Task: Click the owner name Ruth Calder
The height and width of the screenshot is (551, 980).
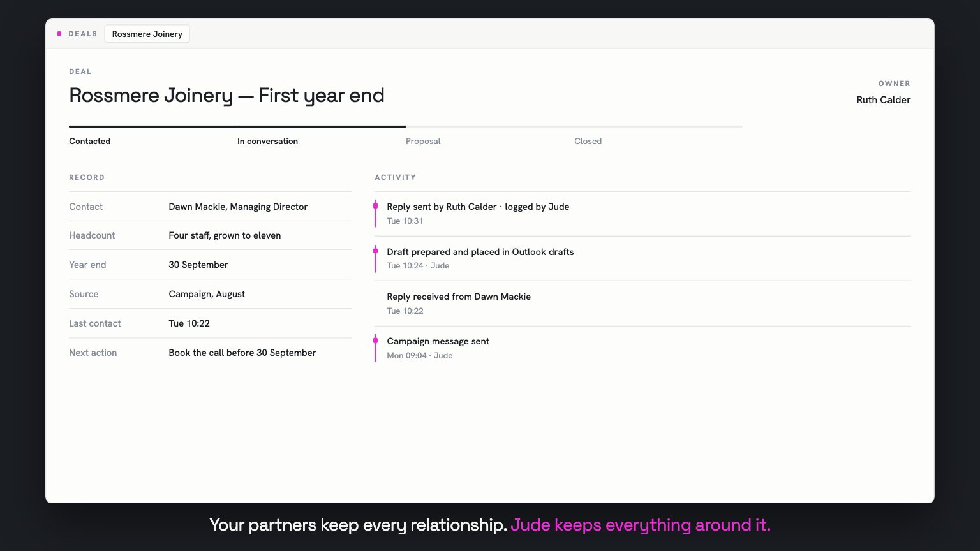Action: coord(883,99)
